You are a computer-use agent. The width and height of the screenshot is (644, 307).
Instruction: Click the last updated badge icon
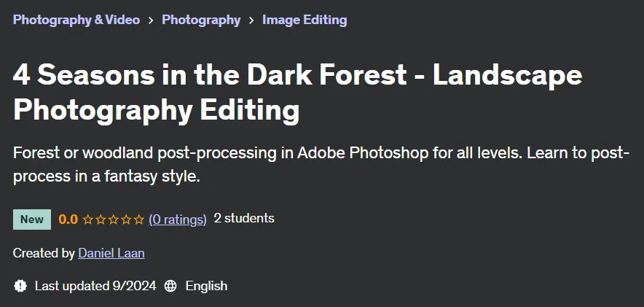tap(20, 286)
